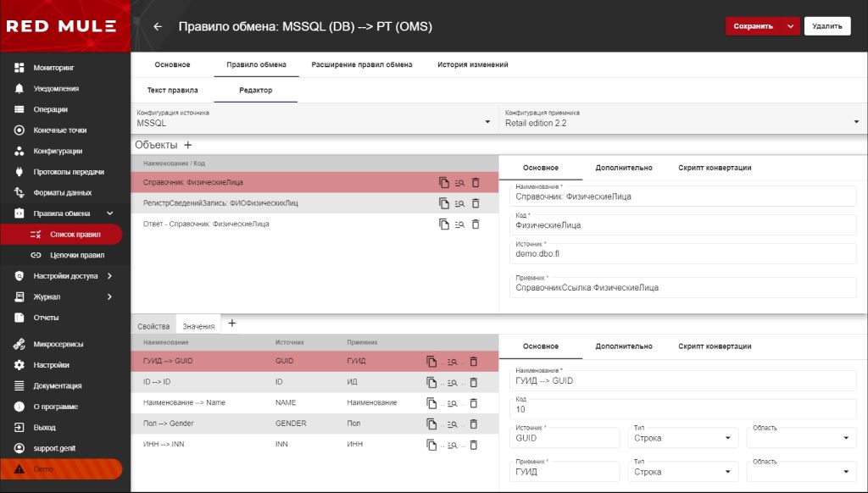Open Конфигурация источника MSSQL dropdown
Screen dimensions: 868x493
tap(314, 119)
